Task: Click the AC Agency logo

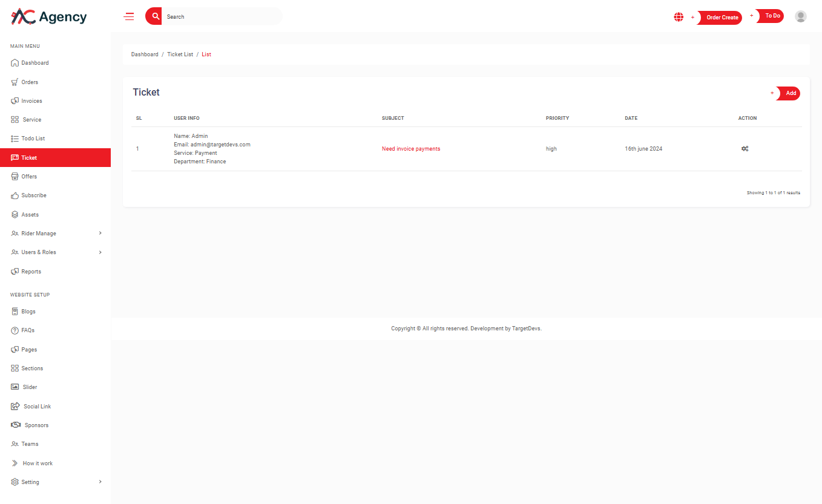Action: 49,17
